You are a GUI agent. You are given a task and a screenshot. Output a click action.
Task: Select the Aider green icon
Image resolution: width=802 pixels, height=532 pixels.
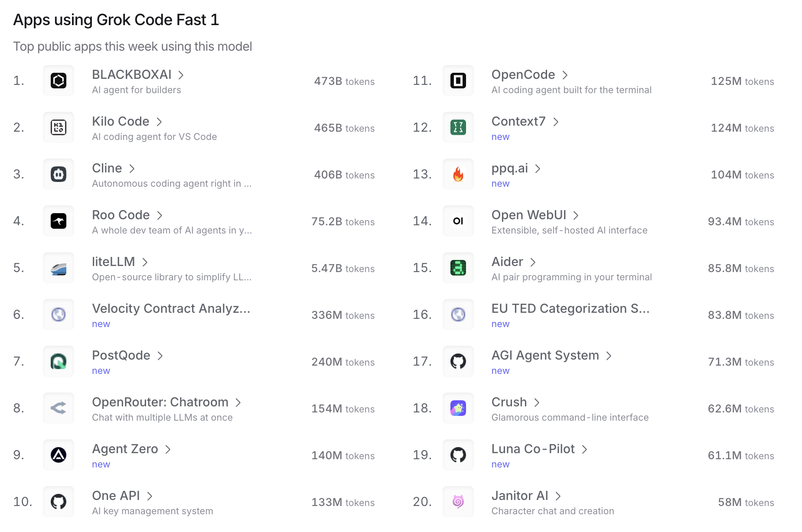point(458,268)
